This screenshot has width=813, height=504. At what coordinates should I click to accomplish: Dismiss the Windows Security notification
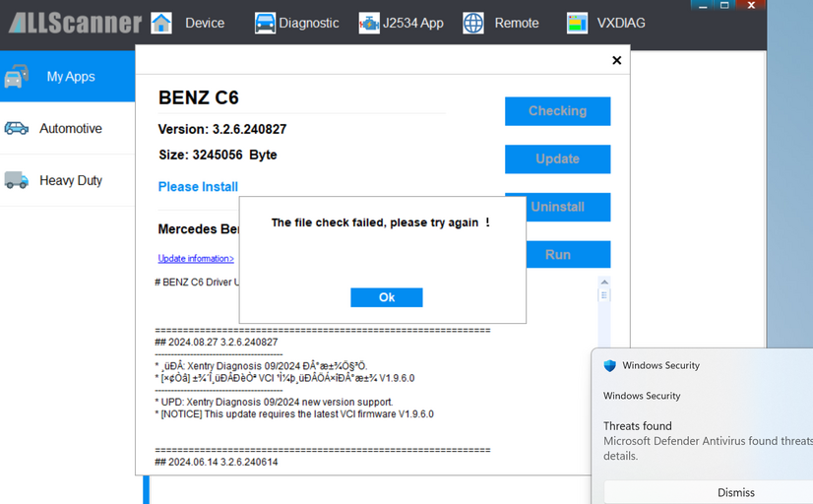[x=736, y=492]
